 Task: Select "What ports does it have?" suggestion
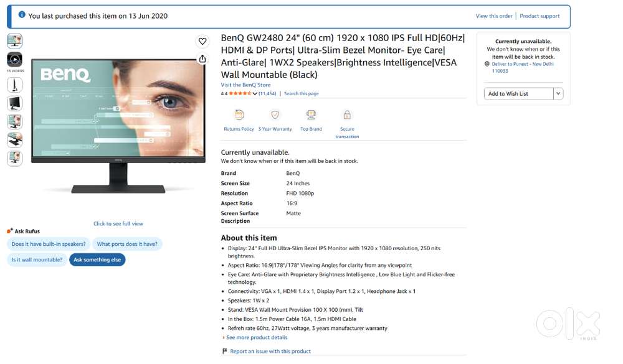point(127,244)
